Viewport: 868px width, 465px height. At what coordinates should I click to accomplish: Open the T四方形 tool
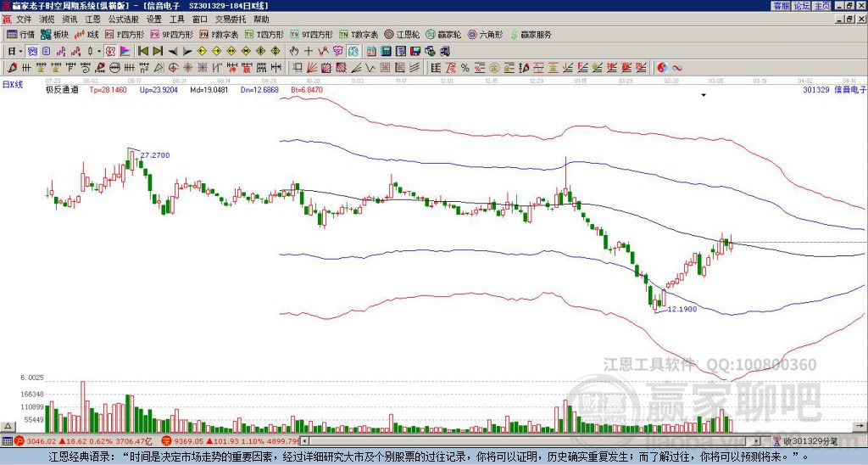coord(264,34)
